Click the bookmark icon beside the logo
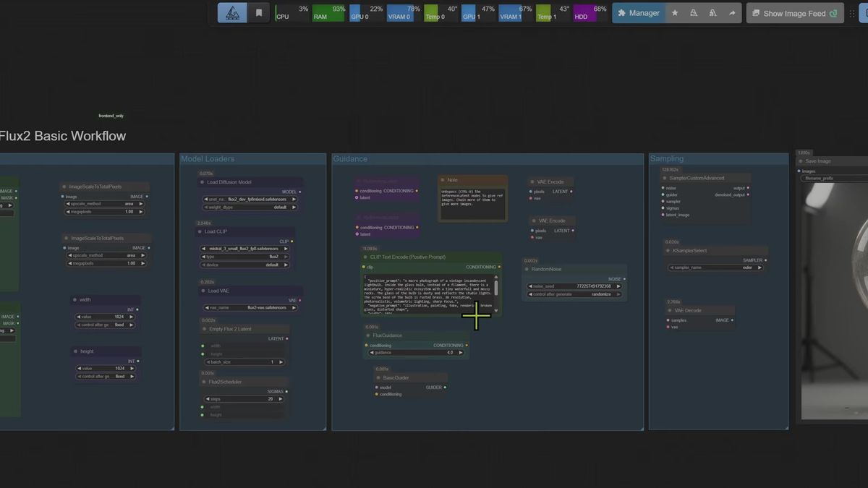This screenshot has width=868, height=488. coord(259,13)
